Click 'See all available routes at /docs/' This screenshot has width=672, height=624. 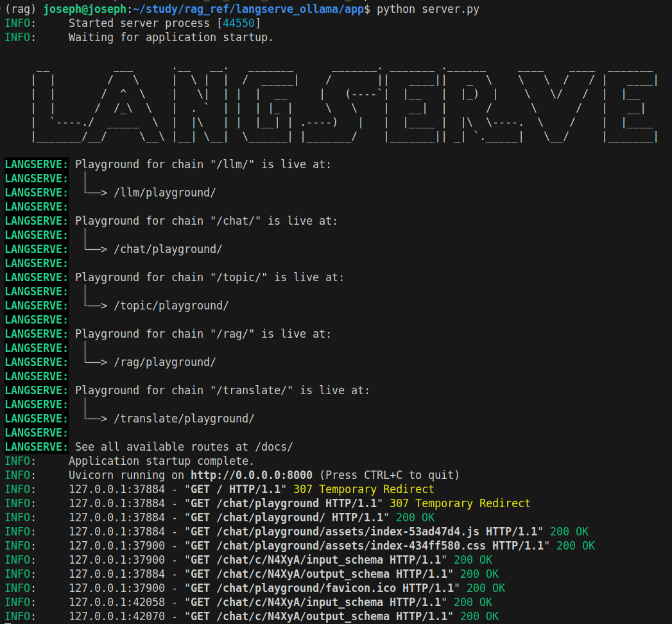point(184,447)
